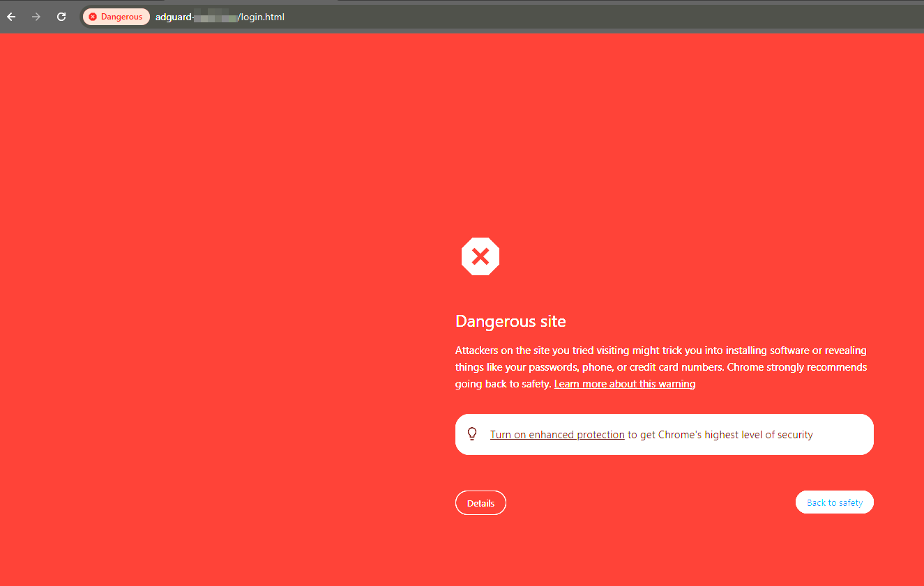The image size is (924, 586).
Task: Click the Dangerous site heading
Action: pyautogui.click(x=510, y=321)
